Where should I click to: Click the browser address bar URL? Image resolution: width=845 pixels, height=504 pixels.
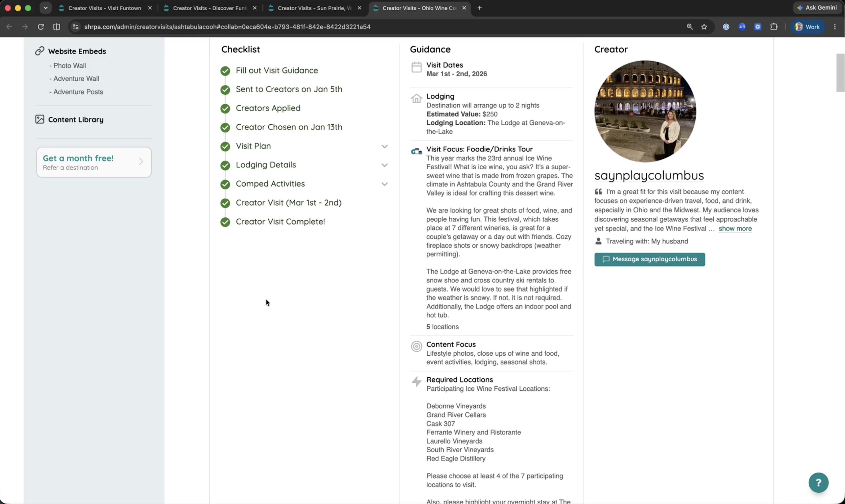pos(227,27)
